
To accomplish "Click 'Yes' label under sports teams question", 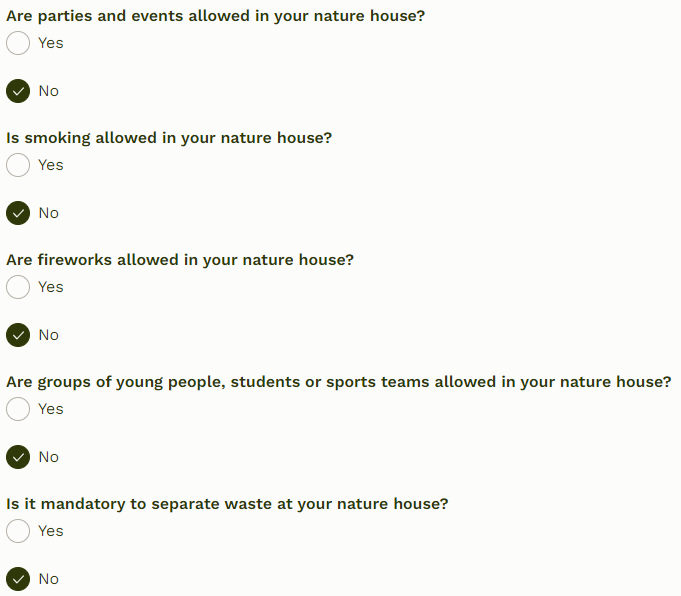I will [x=51, y=409].
